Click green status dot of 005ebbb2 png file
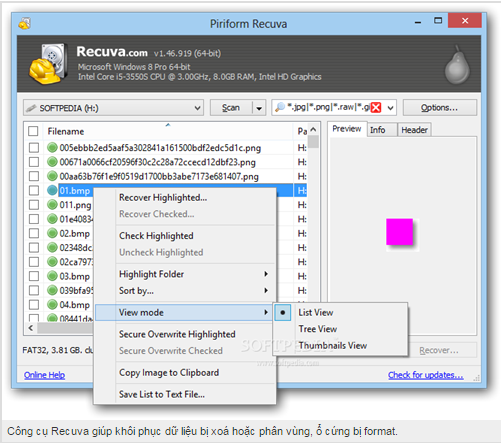501x443 pixels. pos(52,147)
